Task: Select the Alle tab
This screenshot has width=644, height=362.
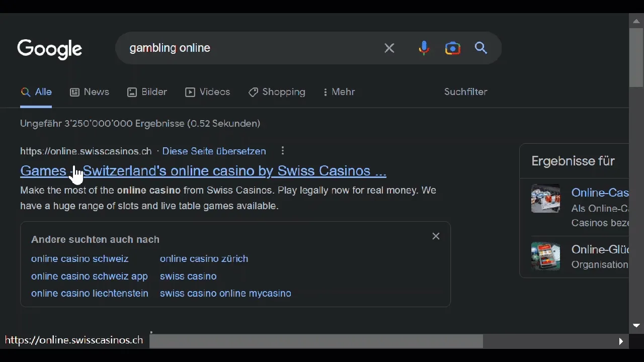Action: pos(36,93)
